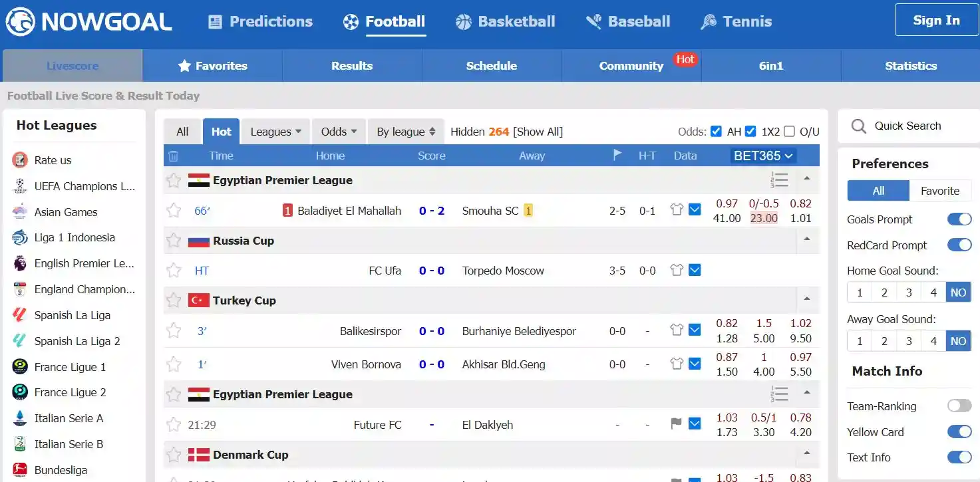Click the Quick Search magnifier icon

(x=859, y=126)
